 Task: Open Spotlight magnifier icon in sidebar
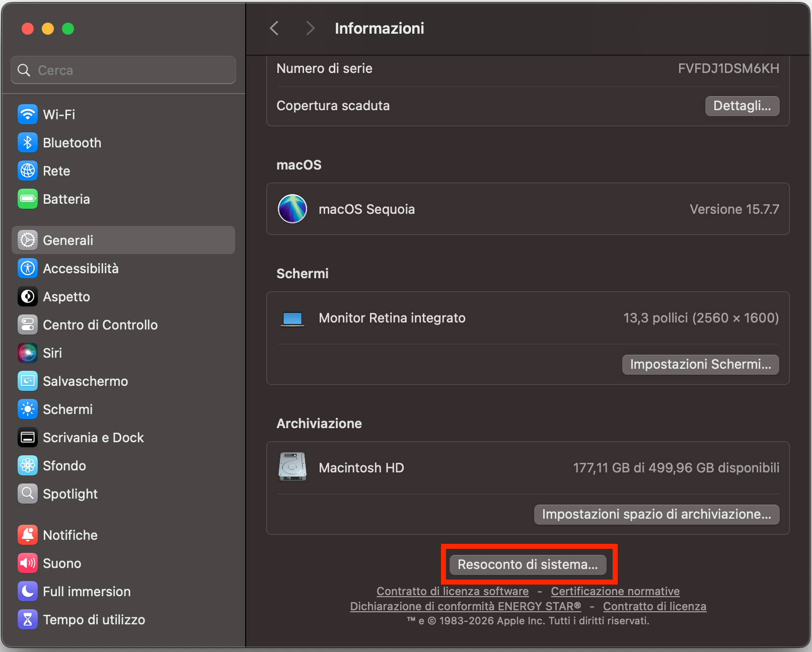(x=28, y=494)
